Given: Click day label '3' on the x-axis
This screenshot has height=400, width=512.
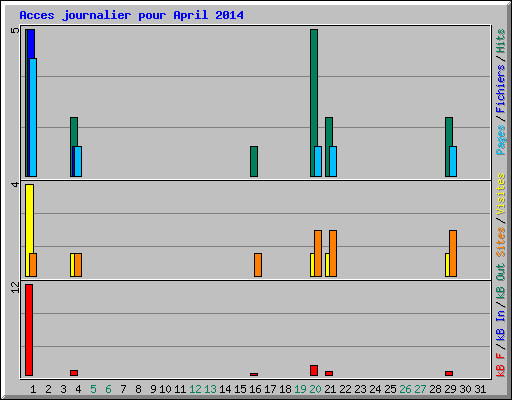Looking at the screenshot, I should [x=63, y=389].
